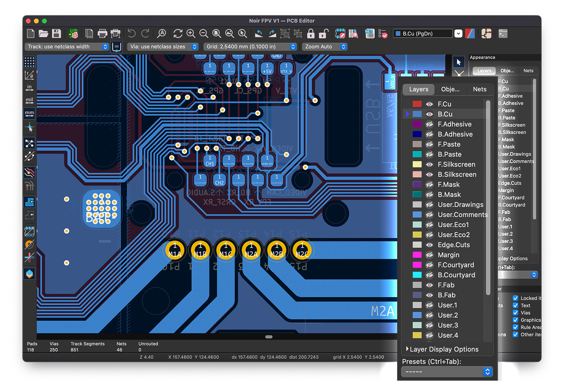Open the Zoom Auto dropdown
The width and height of the screenshot is (564, 392).
pyautogui.click(x=324, y=47)
